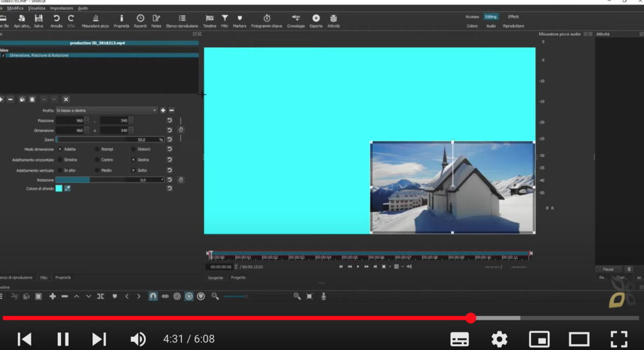Toggle keyframes for Rotazione
This screenshot has height=350, width=644.
[180, 180]
